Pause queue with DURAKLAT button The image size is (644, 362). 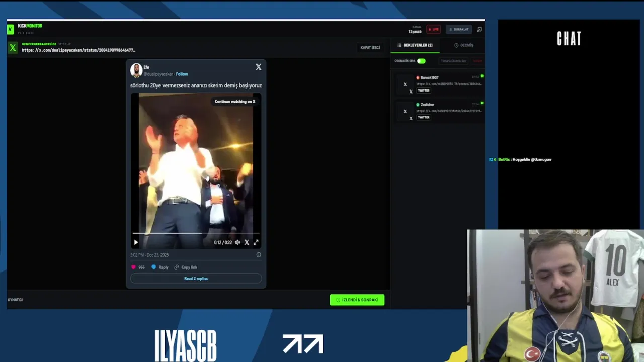pos(459,29)
